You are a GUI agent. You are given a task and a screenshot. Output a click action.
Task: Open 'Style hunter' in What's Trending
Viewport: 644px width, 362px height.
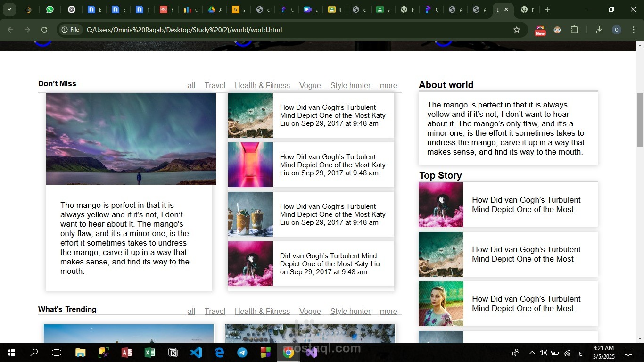(350, 311)
